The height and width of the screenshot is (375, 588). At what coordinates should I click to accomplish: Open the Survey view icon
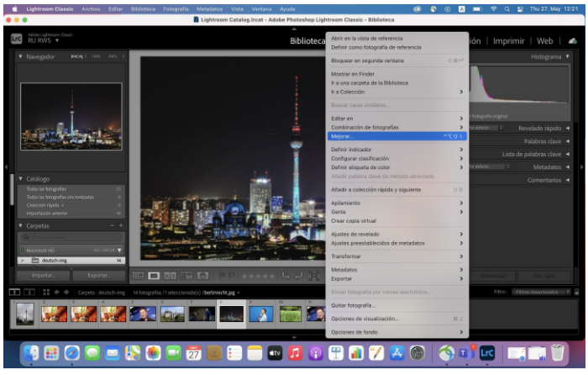[x=186, y=276]
